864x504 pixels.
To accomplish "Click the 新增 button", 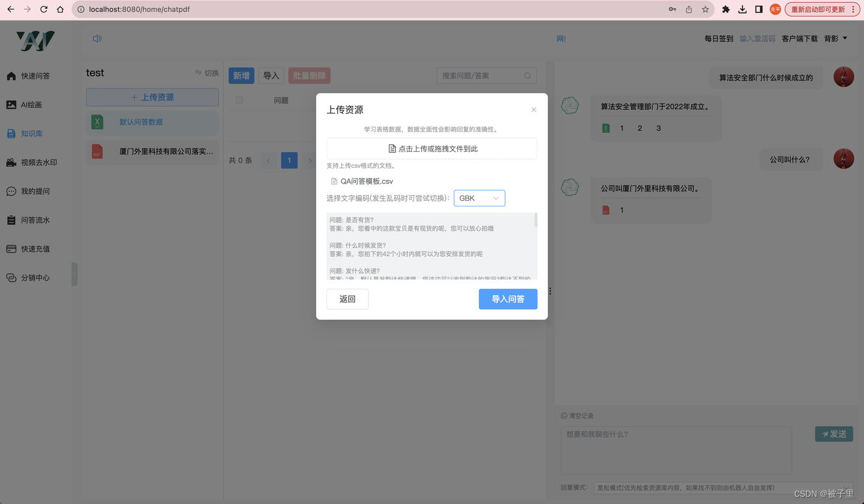I will pos(241,76).
